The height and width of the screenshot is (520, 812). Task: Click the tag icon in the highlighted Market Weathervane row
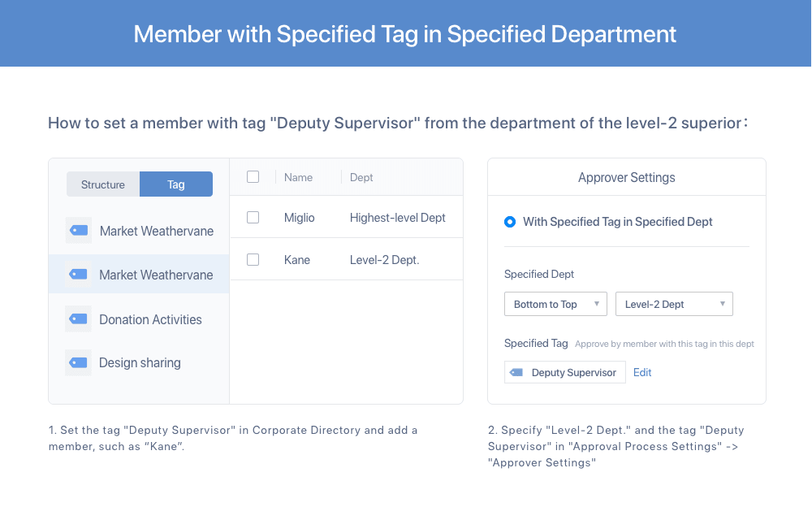(x=78, y=274)
